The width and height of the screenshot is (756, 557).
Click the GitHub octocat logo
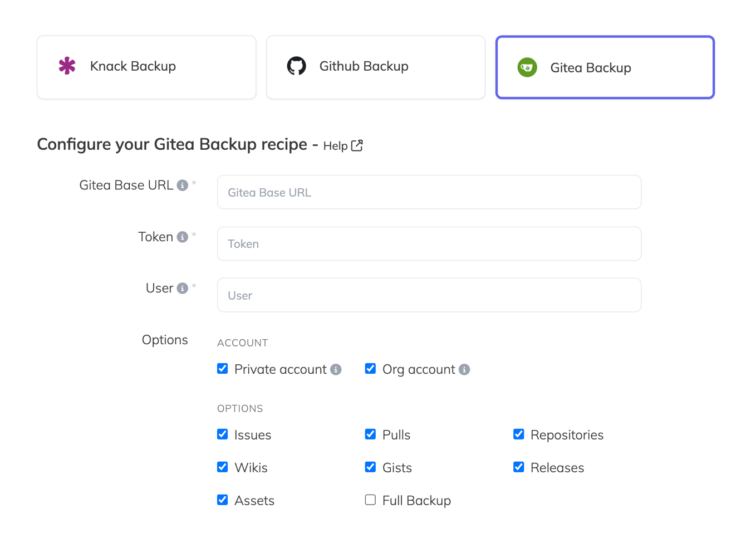point(296,66)
